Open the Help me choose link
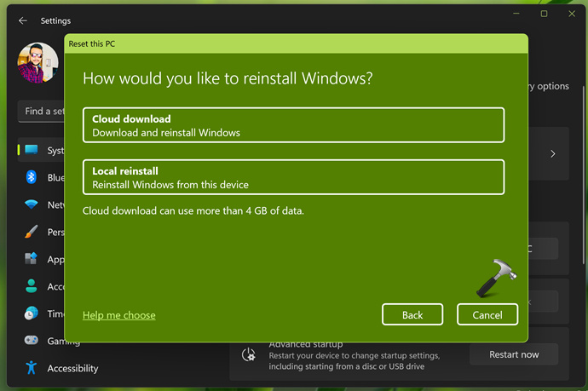This screenshot has height=391, width=588. [x=118, y=315]
